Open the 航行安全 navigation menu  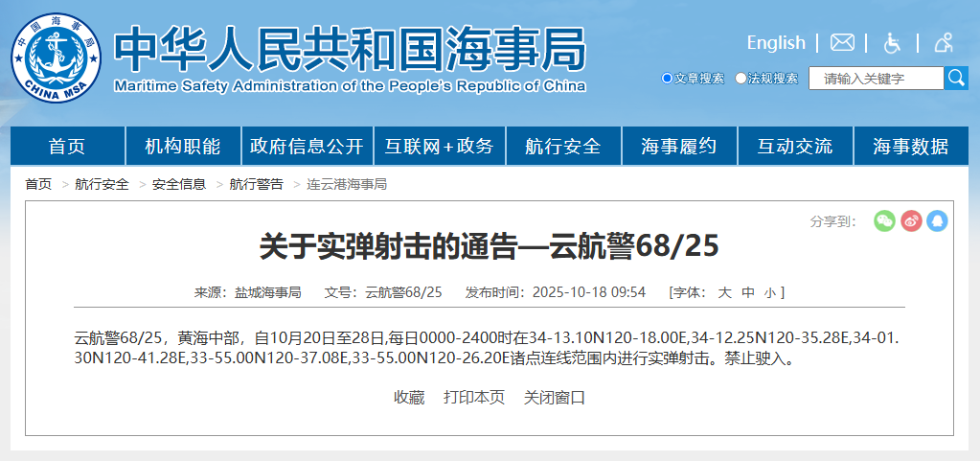click(x=563, y=147)
